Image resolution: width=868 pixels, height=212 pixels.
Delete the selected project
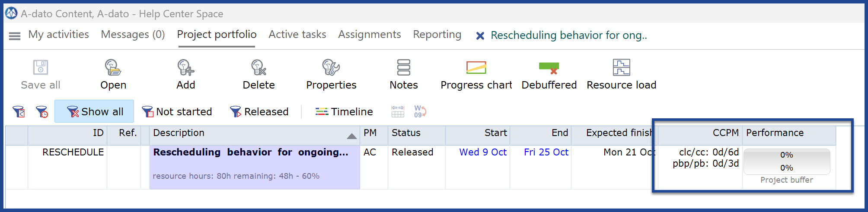click(x=258, y=68)
